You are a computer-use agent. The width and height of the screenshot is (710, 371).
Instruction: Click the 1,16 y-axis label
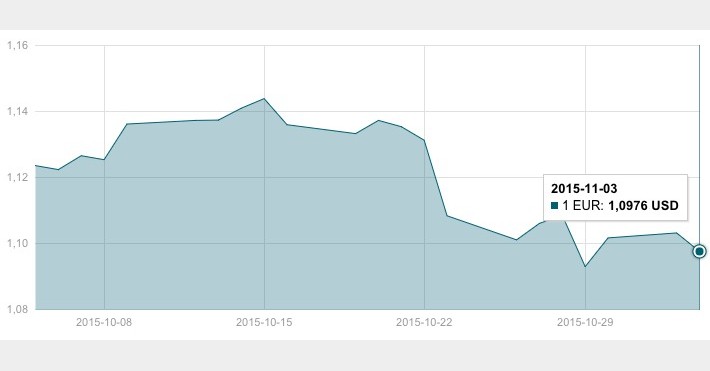pyautogui.click(x=18, y=45)
